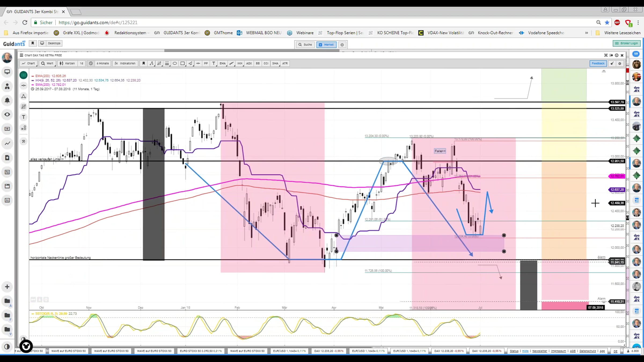644x362 pixels.
Task: Click the bookmark icon beside Guidants logo
Action: (33, 43)
